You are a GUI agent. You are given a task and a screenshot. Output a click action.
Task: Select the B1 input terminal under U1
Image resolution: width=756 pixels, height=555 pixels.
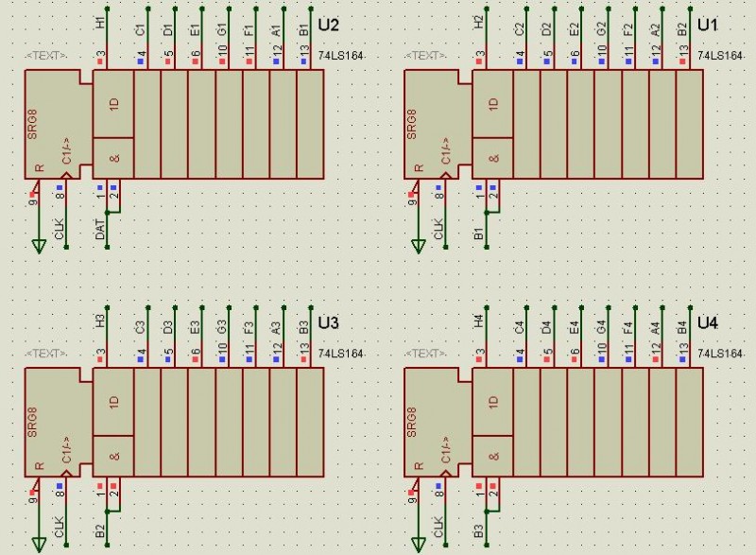click(479, 230)
